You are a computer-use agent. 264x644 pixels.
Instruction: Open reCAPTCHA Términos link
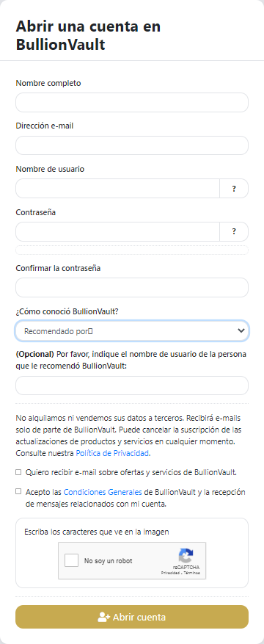tap(192, 573)
